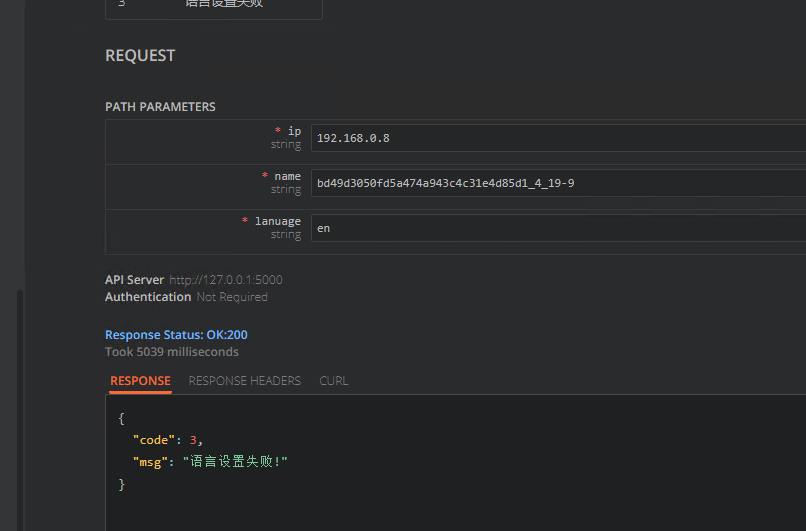Screen dimensions: 806x531
Task: Click the 'ip' parameter label
Action: [294, 131]
